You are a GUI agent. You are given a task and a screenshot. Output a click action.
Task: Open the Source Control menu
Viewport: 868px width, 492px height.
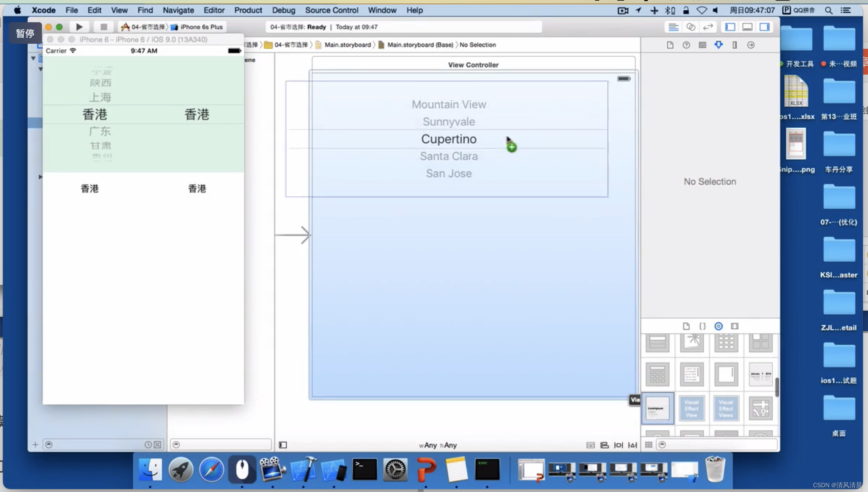click(x=332, y=10)
